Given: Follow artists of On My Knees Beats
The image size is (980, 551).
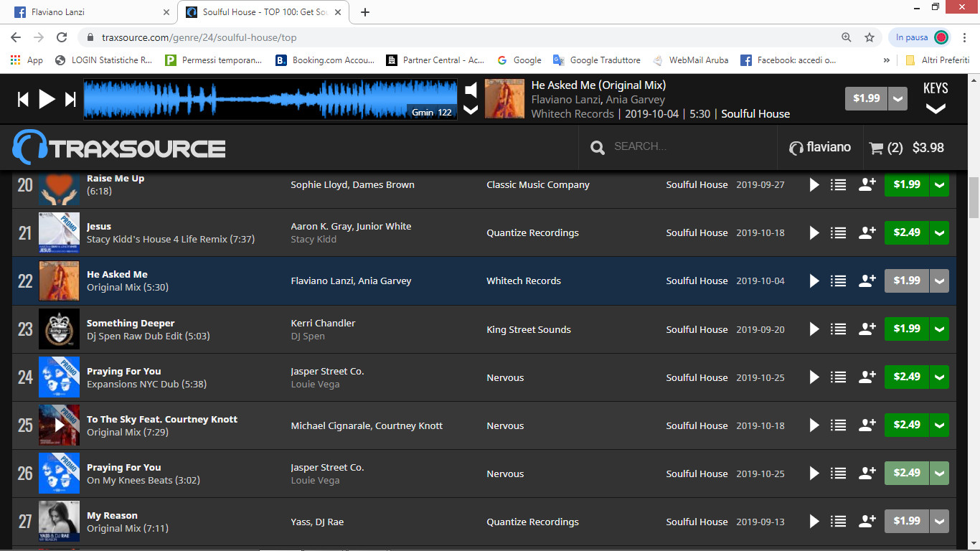Looking at the screenshot, I should [x=867, y=474].
